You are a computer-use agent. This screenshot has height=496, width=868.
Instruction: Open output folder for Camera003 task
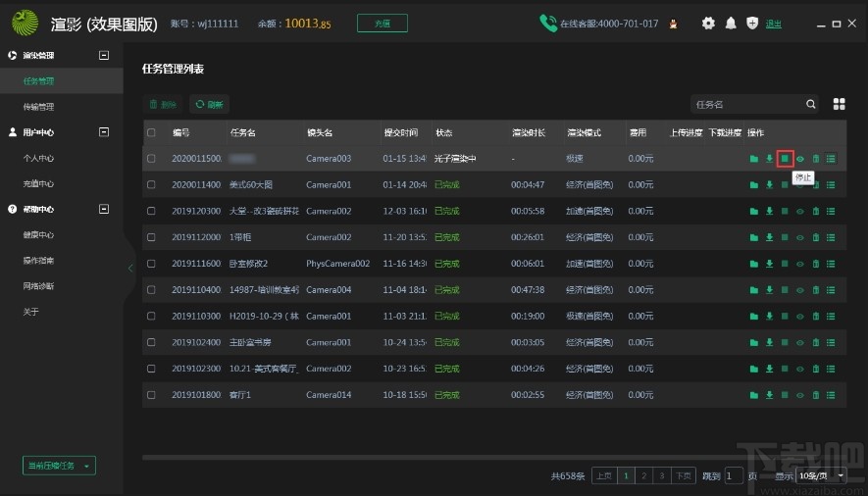(753, 159)
